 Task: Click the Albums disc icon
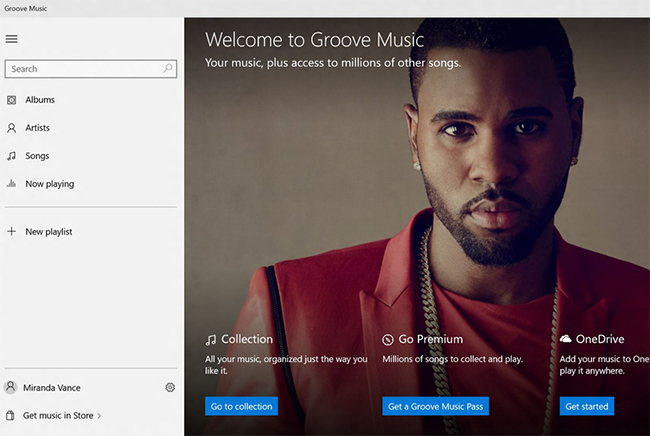[12, 100]
